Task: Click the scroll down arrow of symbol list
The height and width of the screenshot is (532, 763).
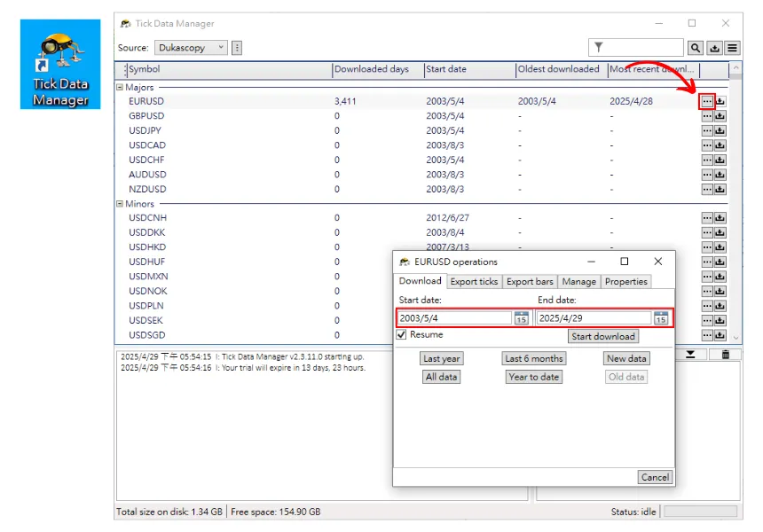Action: tap(735, 337)
